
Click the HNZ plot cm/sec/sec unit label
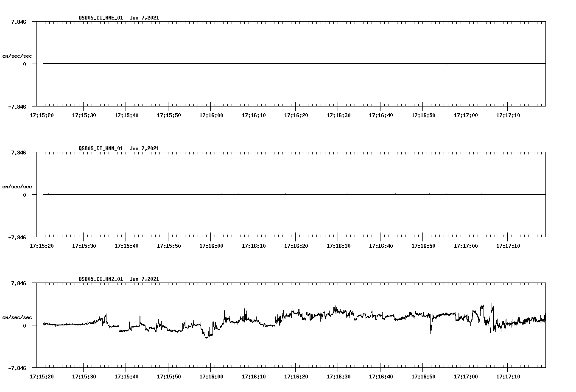(17, 317)
